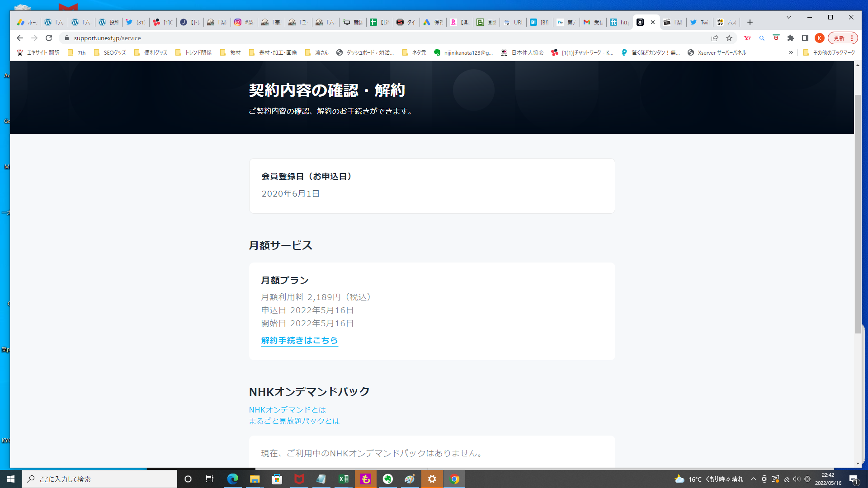Toggle the browser side panel icon
This screenshot has width=868, height=488.
click(805, 38)
